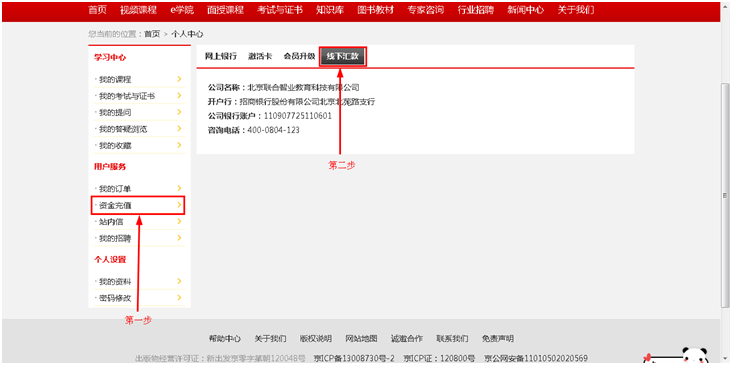Click the phone number 400-0804-123

pyautogui.click(x=274, y=130)
